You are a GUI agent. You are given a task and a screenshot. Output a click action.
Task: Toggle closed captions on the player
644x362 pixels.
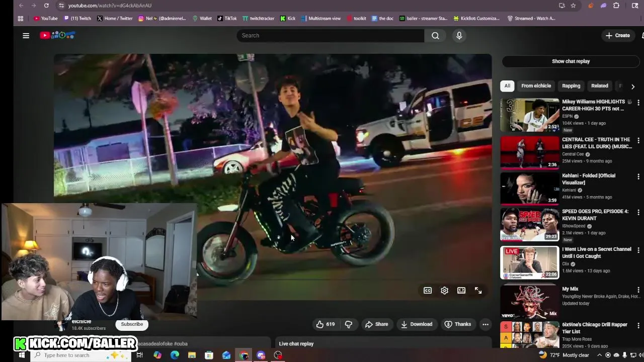coord(428,291)
